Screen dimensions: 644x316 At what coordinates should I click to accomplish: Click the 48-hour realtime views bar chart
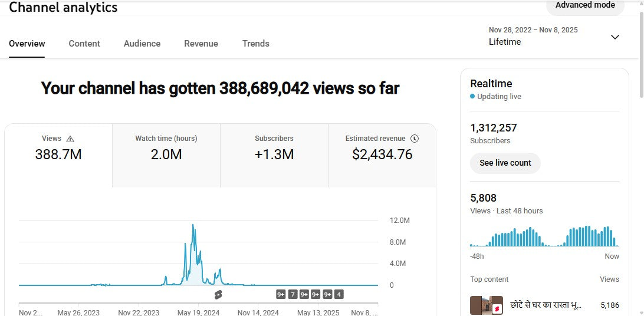click(x=544, y=236)
